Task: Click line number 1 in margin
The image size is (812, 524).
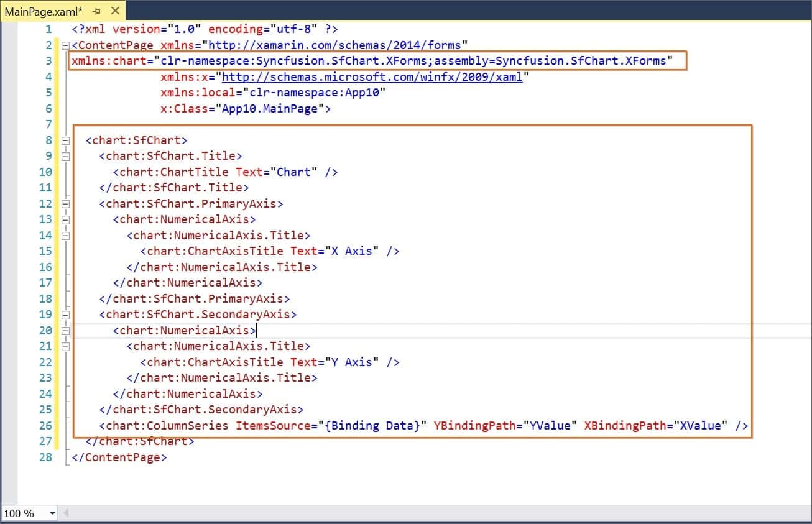Action: click(49, 29)
